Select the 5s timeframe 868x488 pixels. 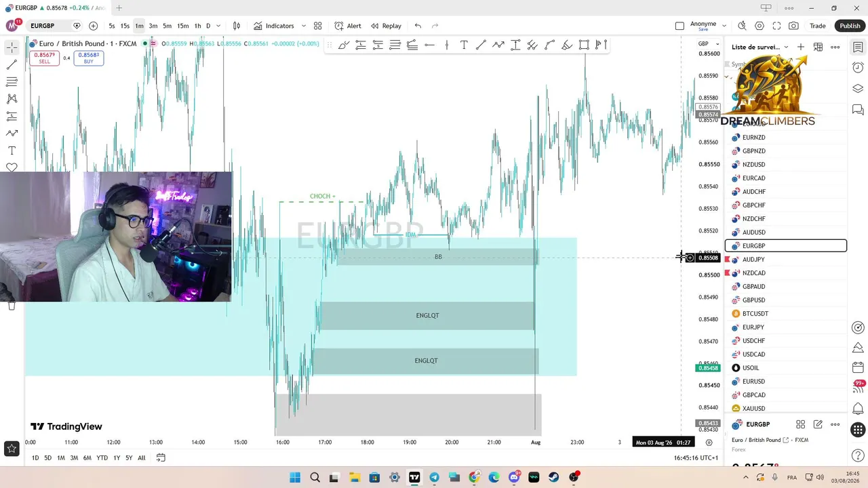point(112,26)
